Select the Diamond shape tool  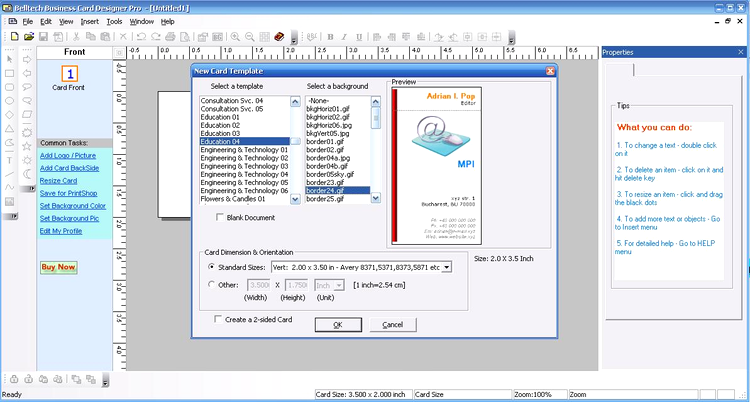(x=9, y=115)
